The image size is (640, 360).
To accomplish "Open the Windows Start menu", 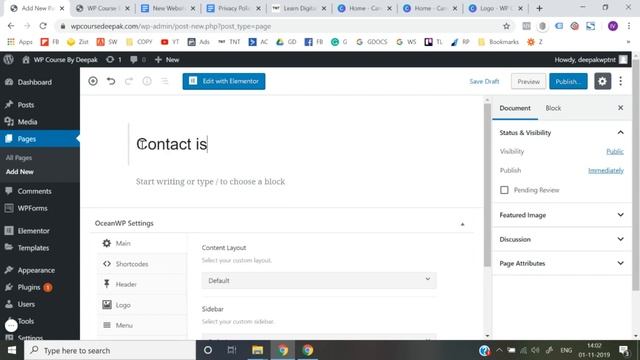I will (x=12, y=350).
